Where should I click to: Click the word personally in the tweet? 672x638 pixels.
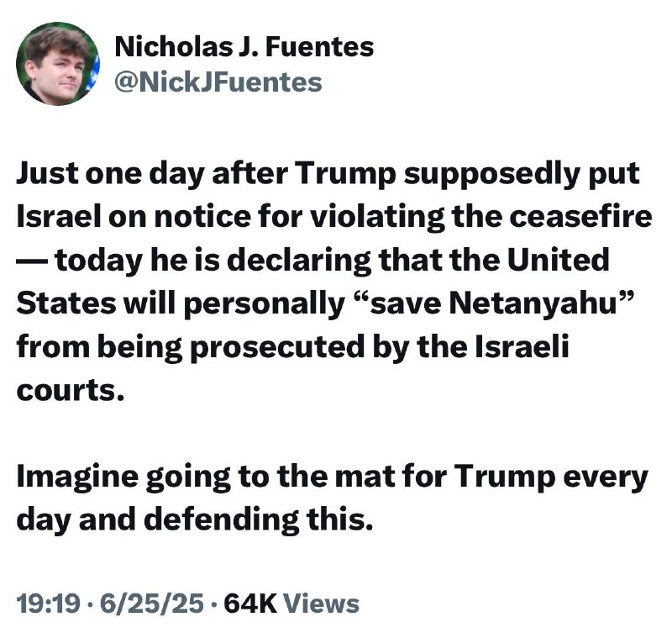coord(265,304)
